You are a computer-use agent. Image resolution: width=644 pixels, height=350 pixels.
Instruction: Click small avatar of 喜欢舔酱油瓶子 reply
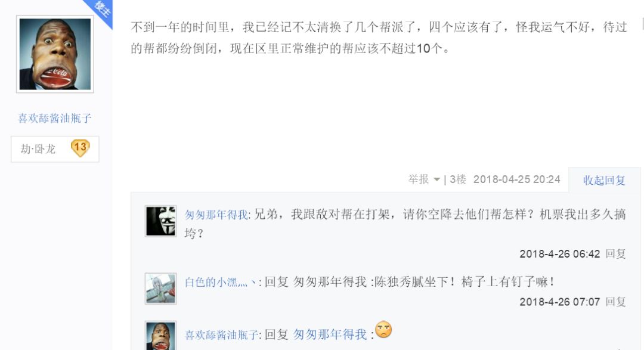pyautogui.click(x=160, y=336)
